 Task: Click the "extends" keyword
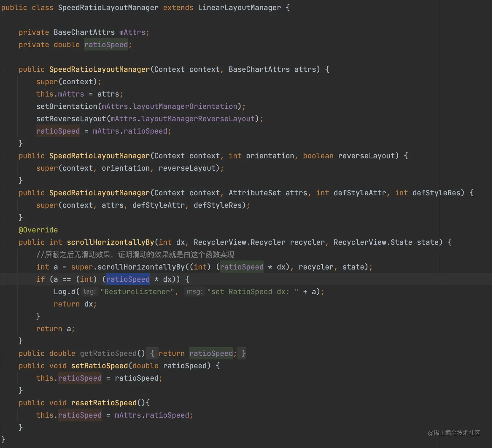(178, 7)
